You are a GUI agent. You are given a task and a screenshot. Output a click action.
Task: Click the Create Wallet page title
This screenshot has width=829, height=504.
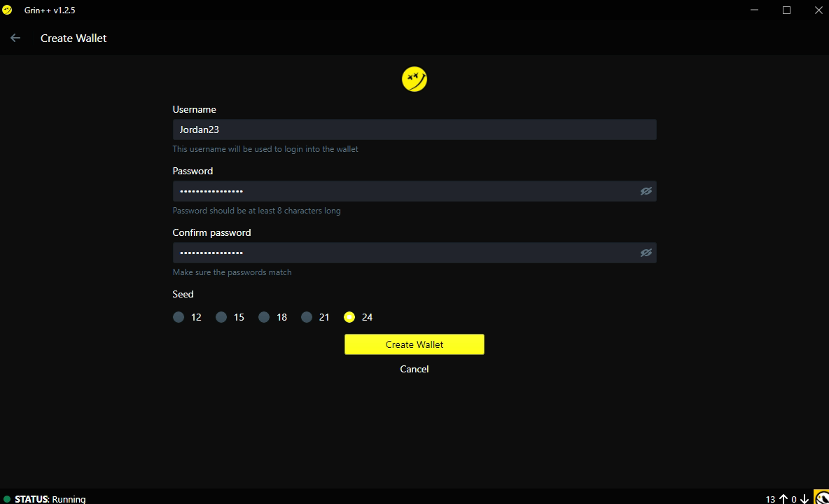pyautogui.click(x=74, y=38)
